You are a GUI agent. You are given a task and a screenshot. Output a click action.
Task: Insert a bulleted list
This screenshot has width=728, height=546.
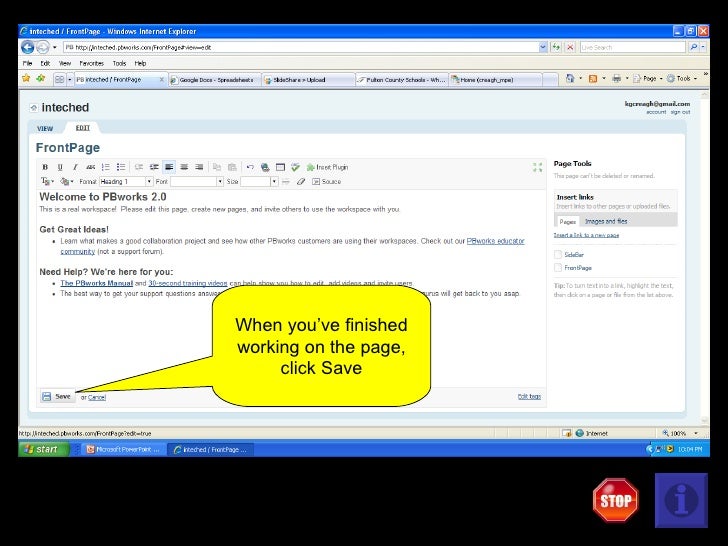[121, 167]
